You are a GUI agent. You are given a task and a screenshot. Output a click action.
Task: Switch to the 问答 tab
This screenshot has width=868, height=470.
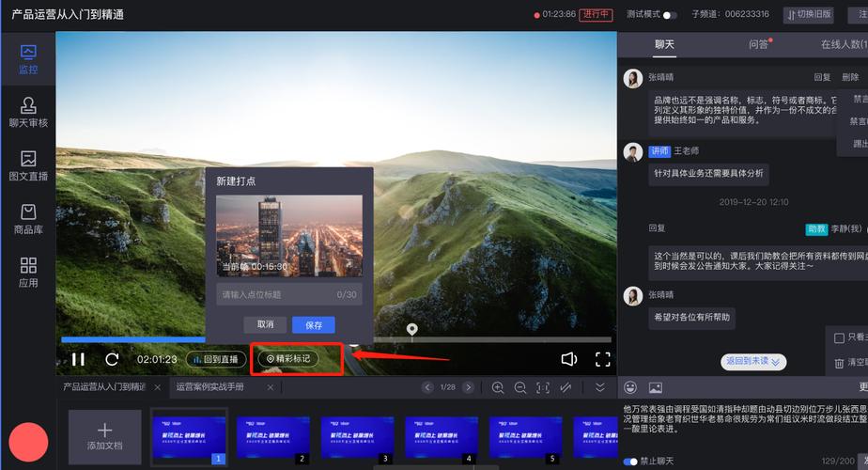(x=758, y=44)
